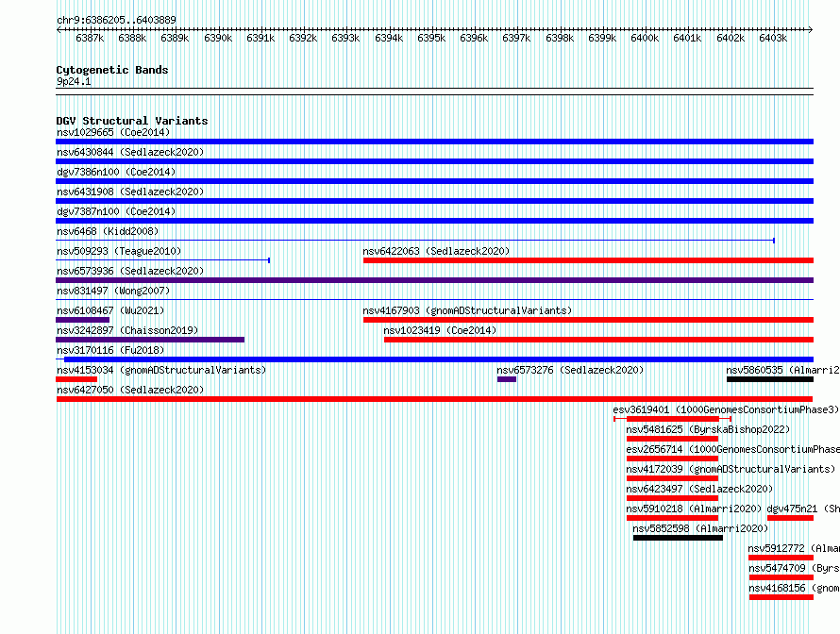Screen dimensions: 840x634
Task: Click the thin blue line of nsv509293
Action: [163, 260]
